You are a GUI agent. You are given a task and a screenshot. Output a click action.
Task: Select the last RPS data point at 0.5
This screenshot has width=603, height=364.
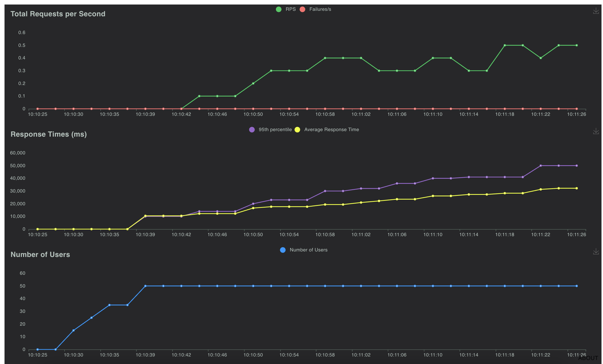click(576, 45)
